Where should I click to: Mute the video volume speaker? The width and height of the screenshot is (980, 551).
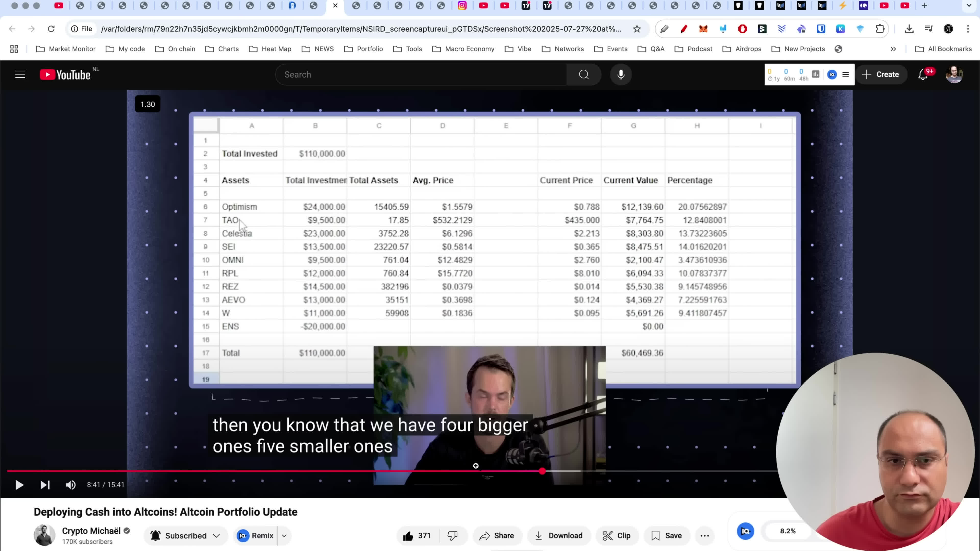[x=70, y=484]
